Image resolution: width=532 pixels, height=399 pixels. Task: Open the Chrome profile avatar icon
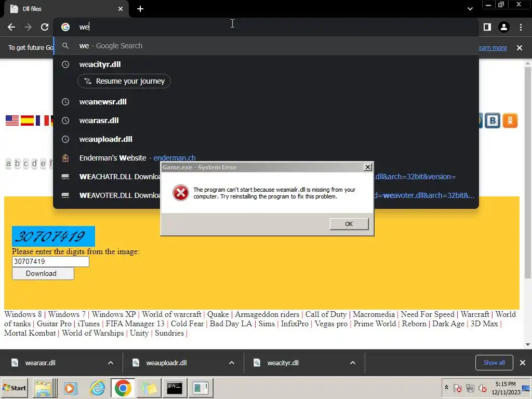pyautogui.click(x=504, y=27)
